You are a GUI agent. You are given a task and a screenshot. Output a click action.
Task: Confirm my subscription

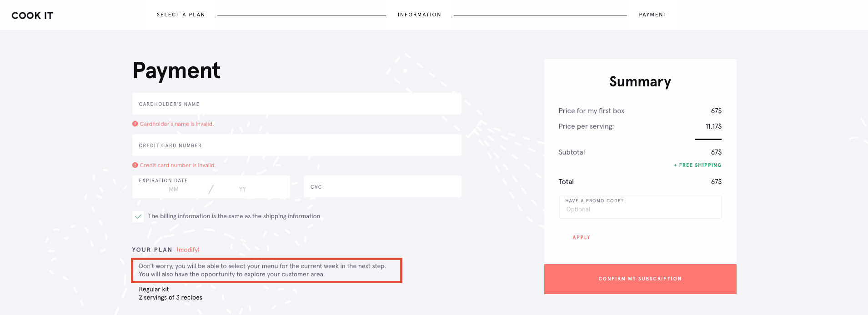pos(640,279)
